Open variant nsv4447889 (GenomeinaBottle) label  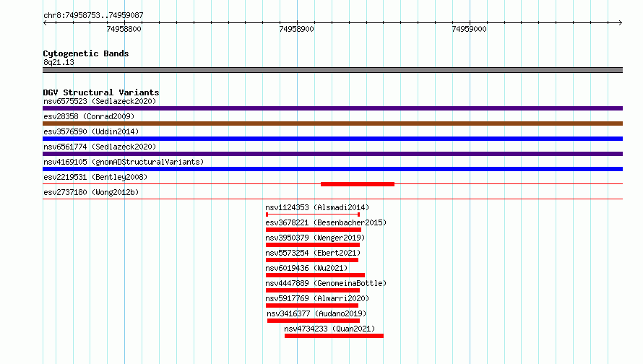[326, 283]
